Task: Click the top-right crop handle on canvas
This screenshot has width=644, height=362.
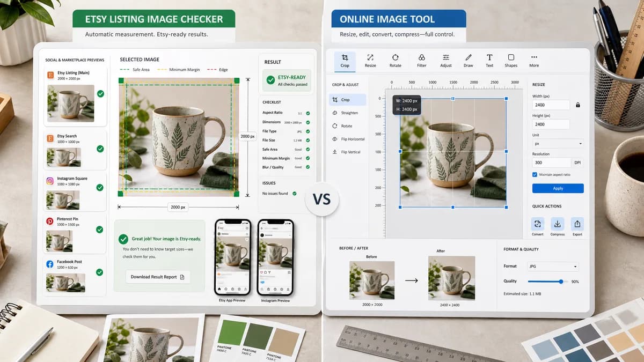Action: 507,99
